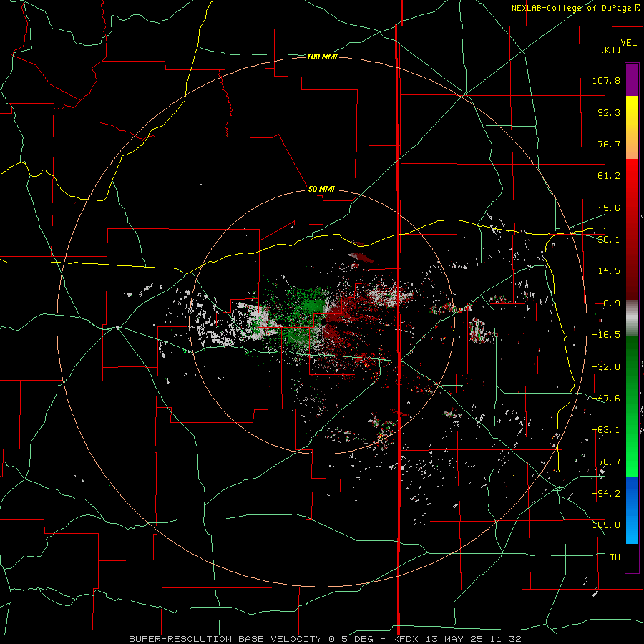The image size is (644, 644).
Task: Click the -32.0 velocity scale value
Action: click(606, 367)
